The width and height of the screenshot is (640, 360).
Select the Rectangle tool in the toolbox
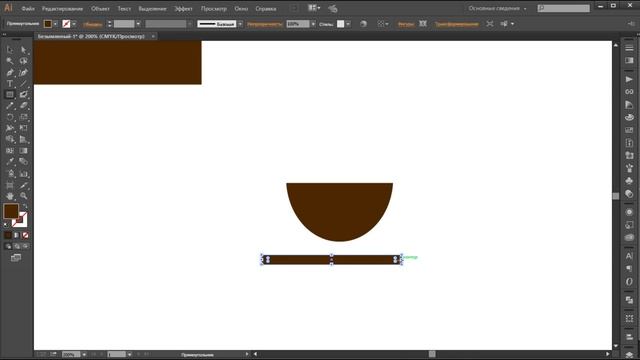[x=10, y=95]
